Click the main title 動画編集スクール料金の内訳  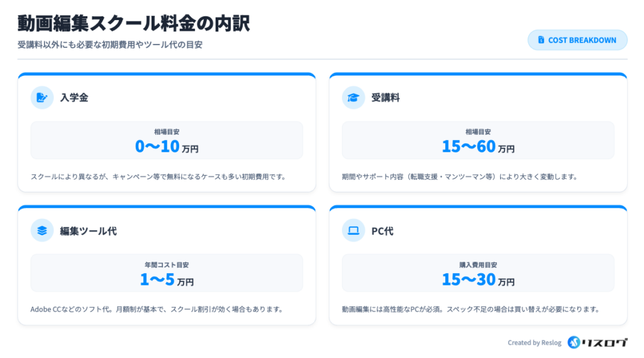coord(134,23)
